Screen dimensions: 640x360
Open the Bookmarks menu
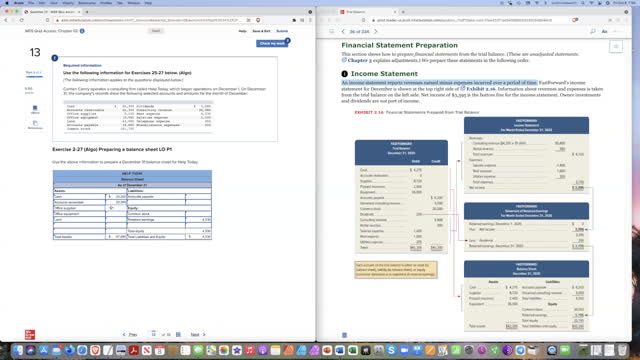87,3
